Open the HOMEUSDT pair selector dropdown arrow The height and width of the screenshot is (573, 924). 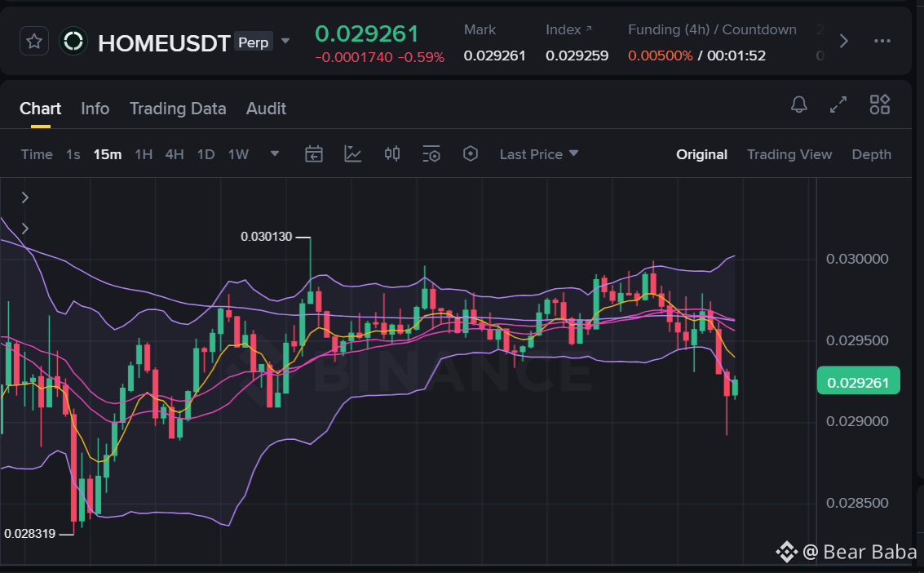point(285,42)
